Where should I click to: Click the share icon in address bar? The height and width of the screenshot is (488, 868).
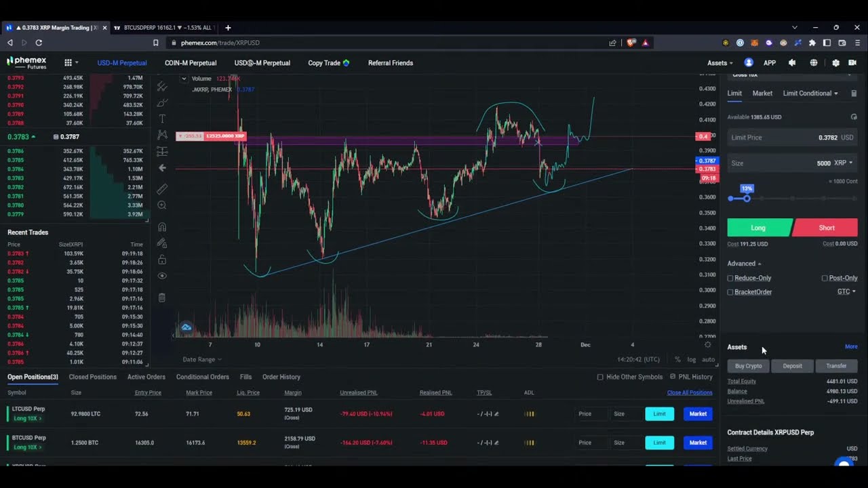pos(612,43)
